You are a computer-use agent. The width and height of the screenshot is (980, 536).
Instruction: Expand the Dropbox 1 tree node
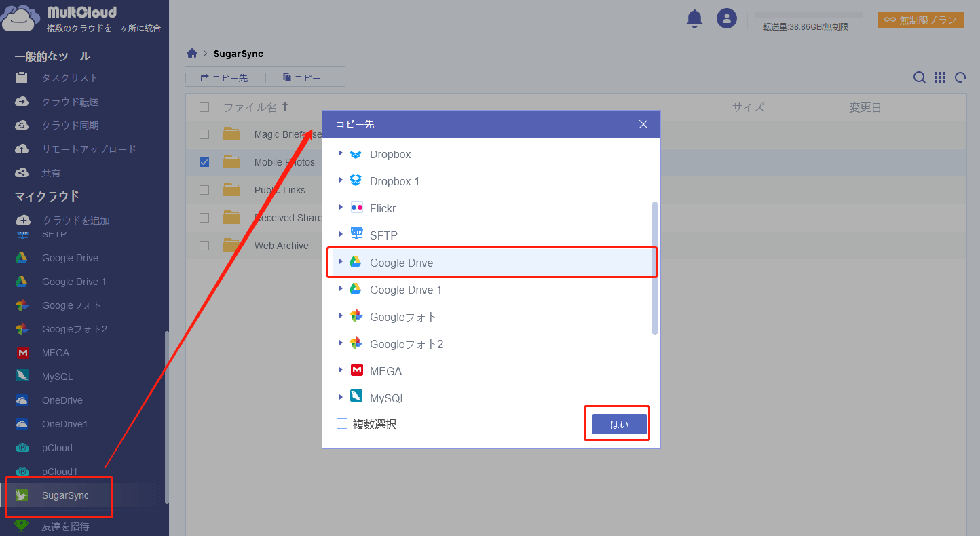click(x=341, y=180)
